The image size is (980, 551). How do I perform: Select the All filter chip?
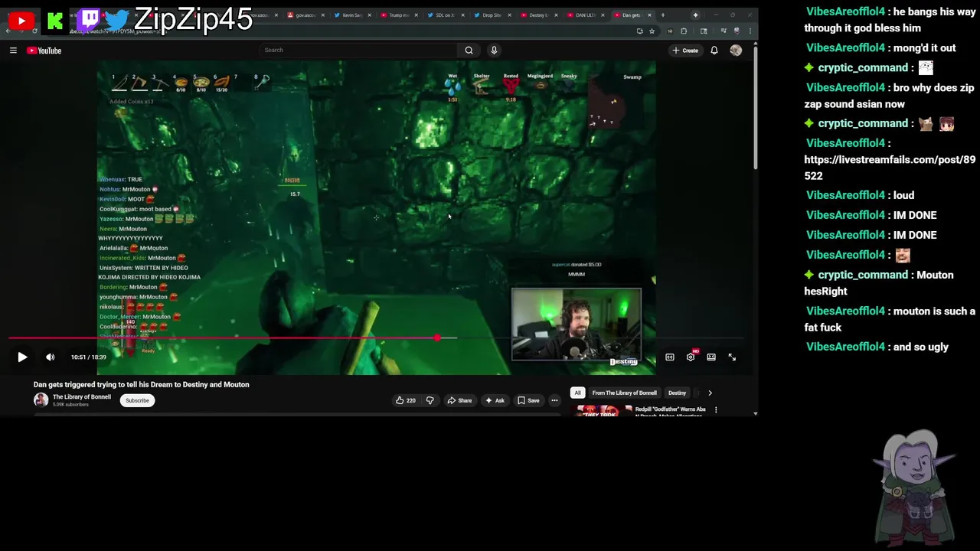[578, 393]
